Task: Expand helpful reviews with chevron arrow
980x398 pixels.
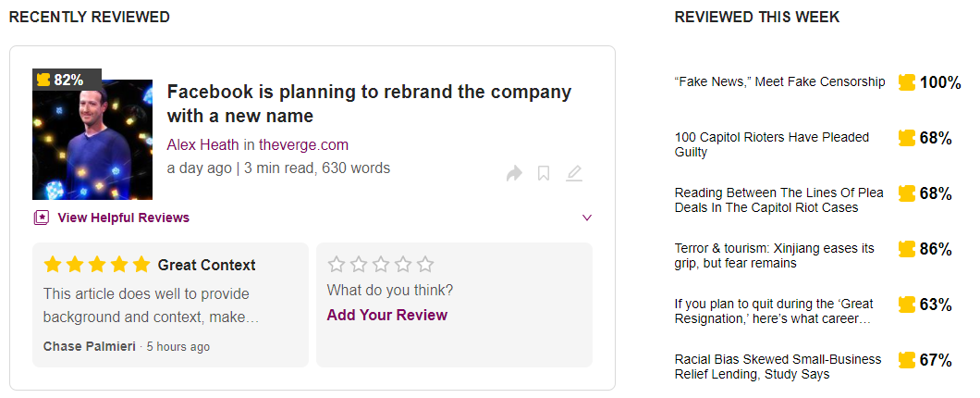Action: tap(586, 218)
